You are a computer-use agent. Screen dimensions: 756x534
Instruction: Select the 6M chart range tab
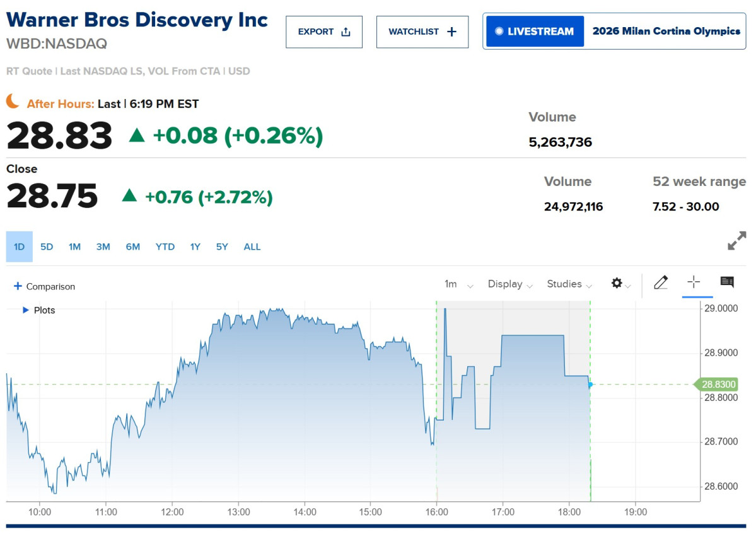click(x=133, y=247)
